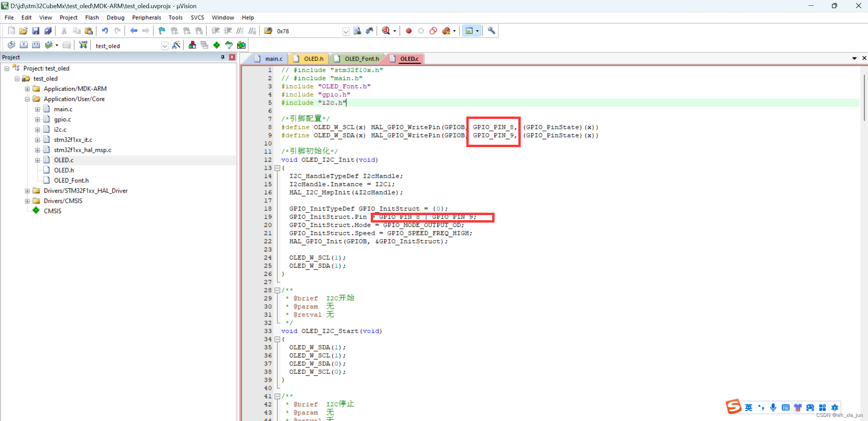The image size is (868, 421).
Task: Switch to the OLED_Font.h tab
Action: coord(362,58)
